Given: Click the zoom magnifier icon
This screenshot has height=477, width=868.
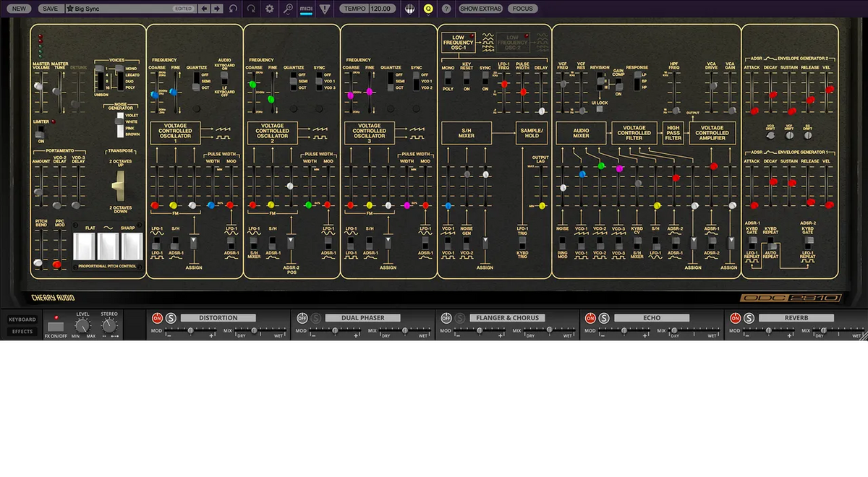Looking at the screenshot, I should [x=288, y=9].
